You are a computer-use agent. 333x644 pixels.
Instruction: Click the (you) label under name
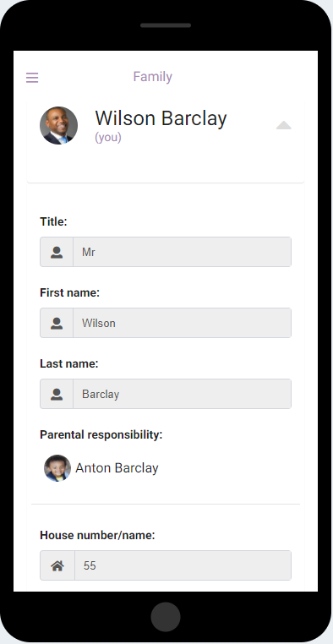(x=108, y=138)
